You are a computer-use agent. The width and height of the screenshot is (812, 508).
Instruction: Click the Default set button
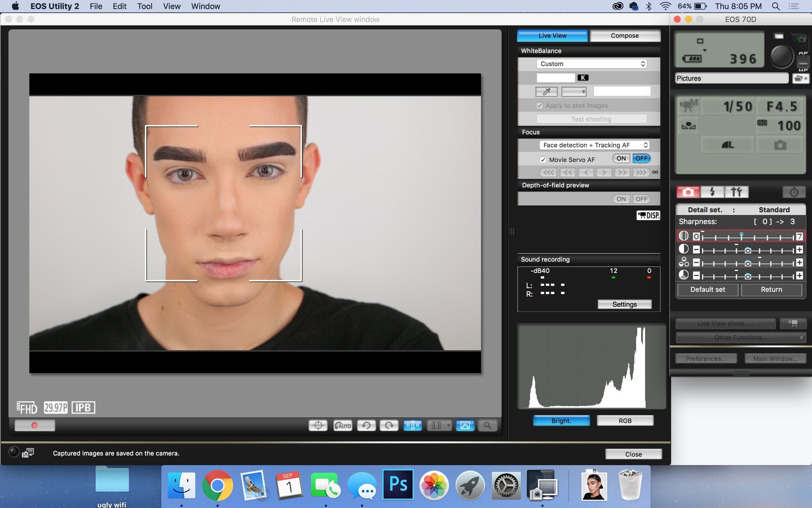[x=707, y=289]
